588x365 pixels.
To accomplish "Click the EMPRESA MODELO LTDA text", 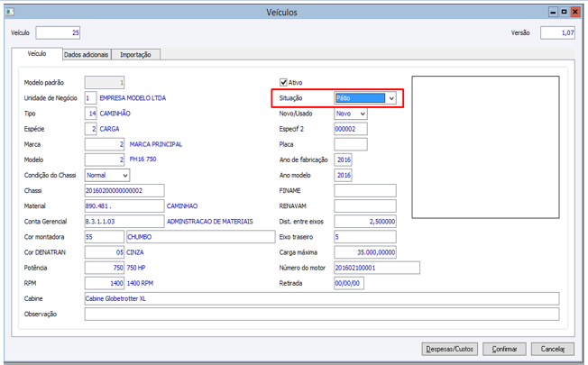I will [x=133, y=98].
